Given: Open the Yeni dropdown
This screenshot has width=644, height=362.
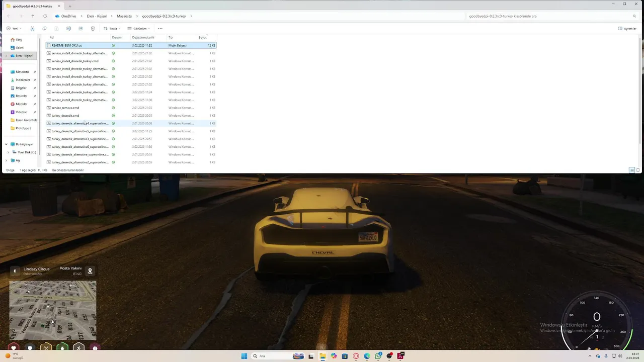Looking at the screenshot, I should click(13, 29).
